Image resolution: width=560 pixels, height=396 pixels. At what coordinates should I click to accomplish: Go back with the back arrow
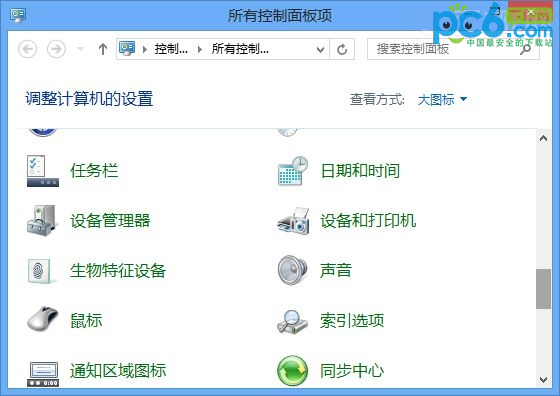28,49
